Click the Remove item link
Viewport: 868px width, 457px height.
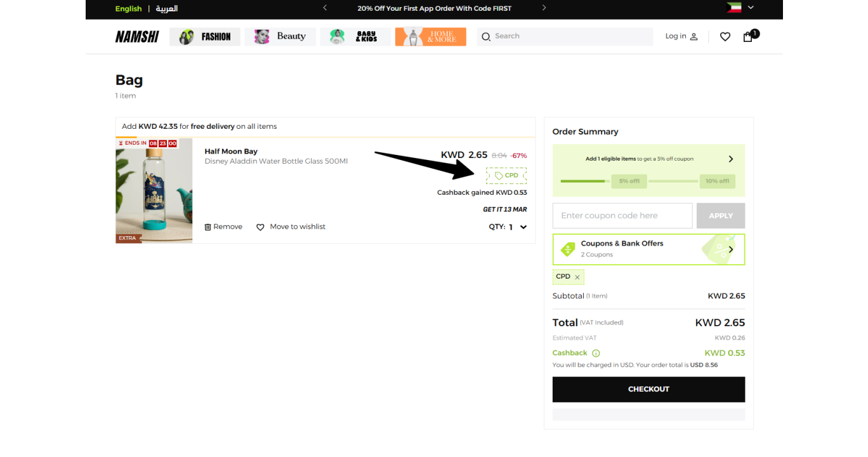(228, 227)
